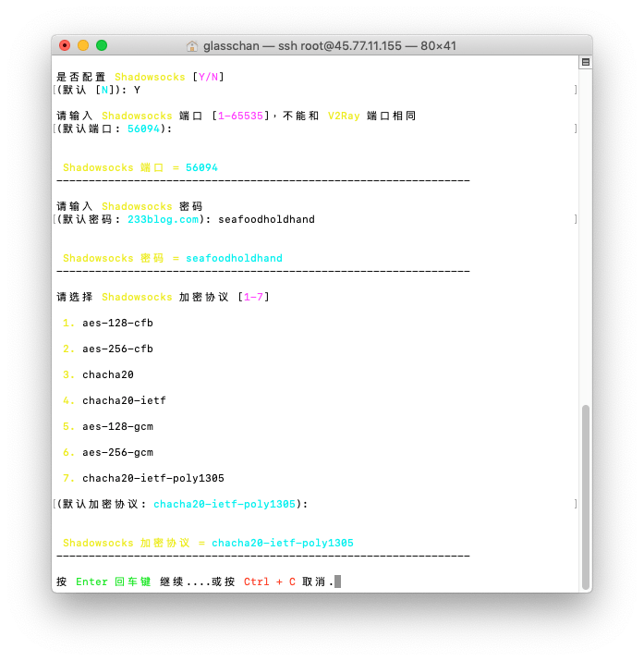
Task: Click option '3. chacha20'
Action: 98,374
